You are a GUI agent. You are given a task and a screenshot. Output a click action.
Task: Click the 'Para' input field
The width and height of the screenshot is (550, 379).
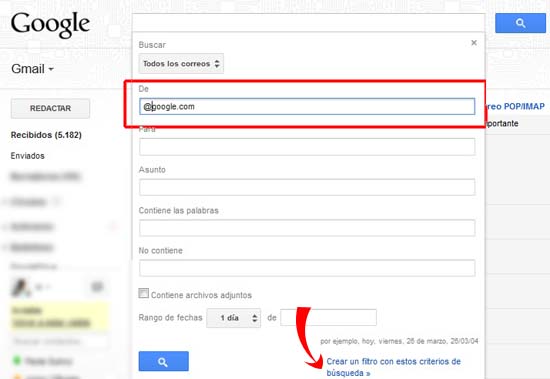pyautogui.click(x=307, y=147)
